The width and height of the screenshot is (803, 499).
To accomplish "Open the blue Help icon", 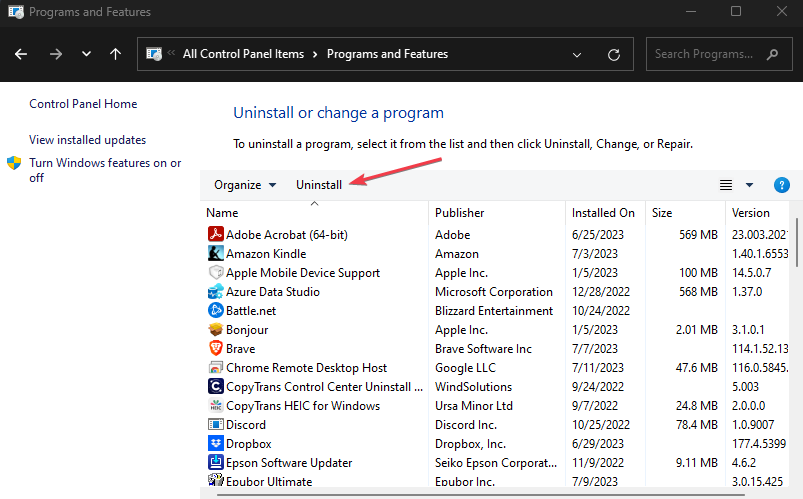I will 782,185.
